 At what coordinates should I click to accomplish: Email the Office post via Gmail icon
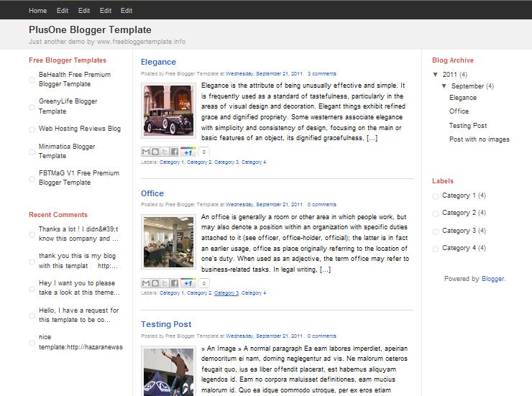[x=145, y=282]
